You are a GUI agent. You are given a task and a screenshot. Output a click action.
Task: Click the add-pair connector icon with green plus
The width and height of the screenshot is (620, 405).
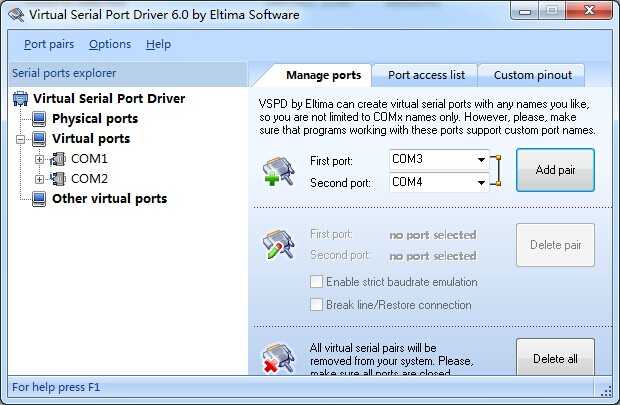coord(279,171)
